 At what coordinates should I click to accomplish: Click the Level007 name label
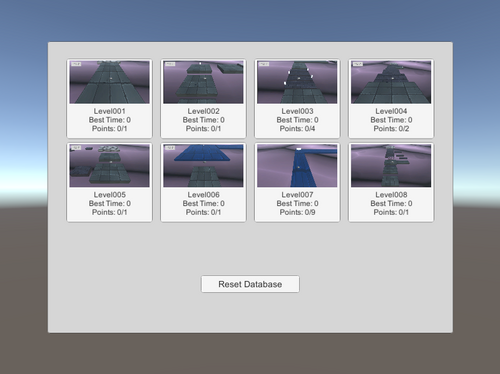click(x=297, y=195)
